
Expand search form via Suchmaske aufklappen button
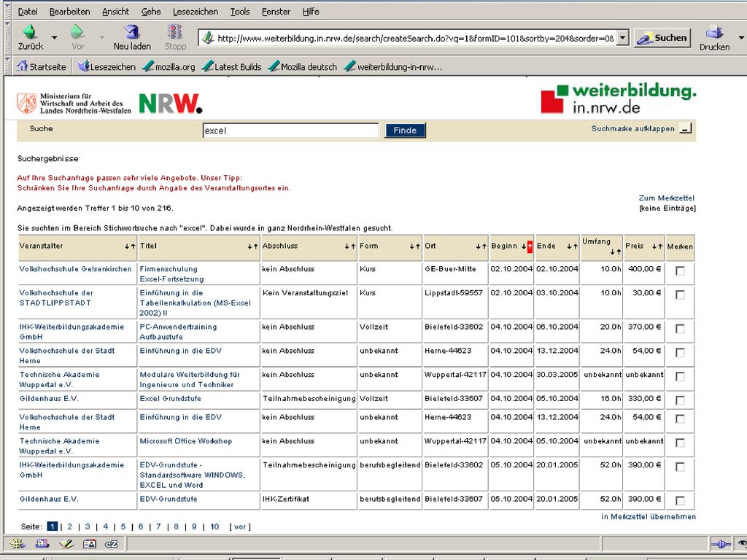point(686,128)
